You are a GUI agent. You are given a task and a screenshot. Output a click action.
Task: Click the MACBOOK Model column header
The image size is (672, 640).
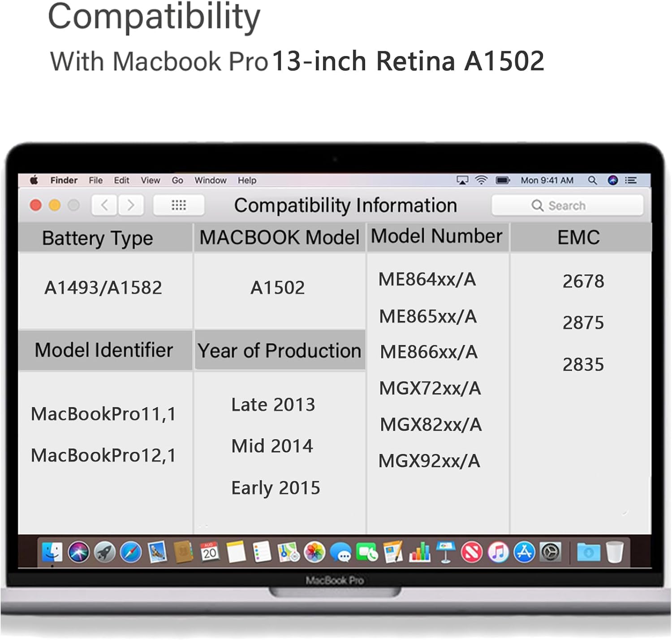point(280,237)
